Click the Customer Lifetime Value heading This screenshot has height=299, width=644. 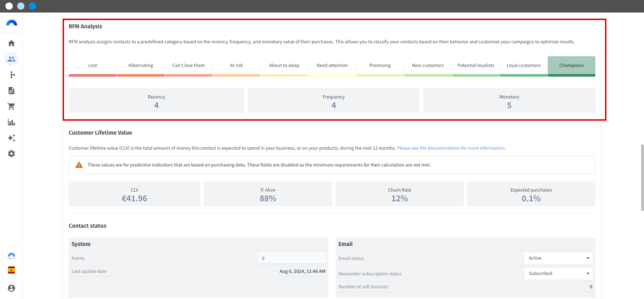(x=100, y=133)
